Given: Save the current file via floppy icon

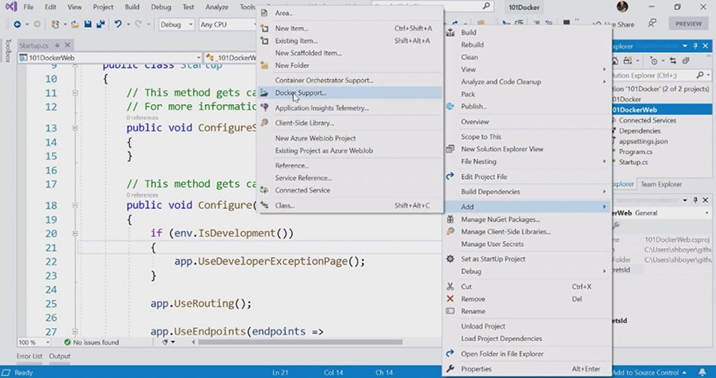Looking at the screenshot, I should 88,25.
